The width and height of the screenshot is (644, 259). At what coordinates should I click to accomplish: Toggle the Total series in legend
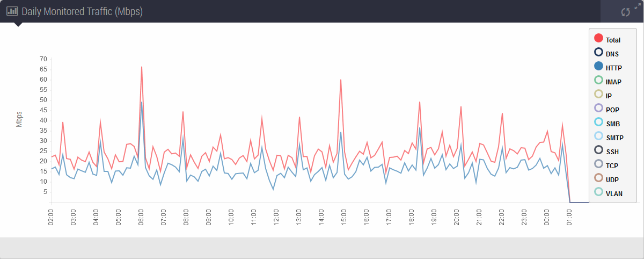point(608,39)
